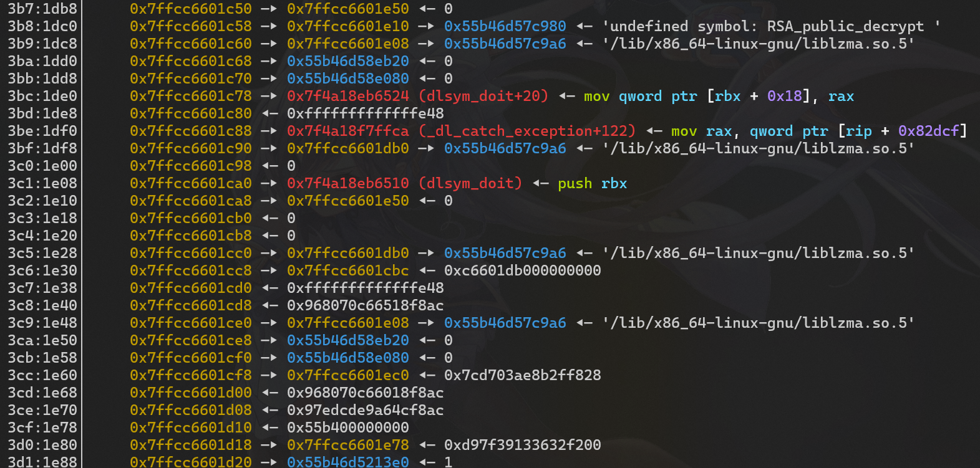Click the 0x18 displacement in mov instruction
The width and height of the screenshot is (980, 468).
pos(785,96)
